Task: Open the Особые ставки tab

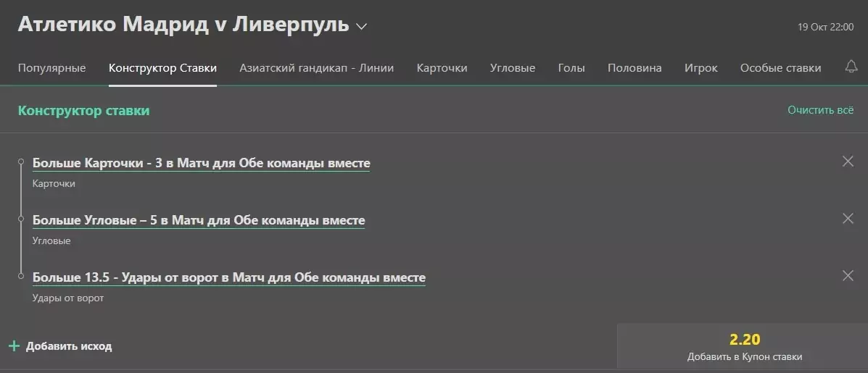Action: [780, 68]
